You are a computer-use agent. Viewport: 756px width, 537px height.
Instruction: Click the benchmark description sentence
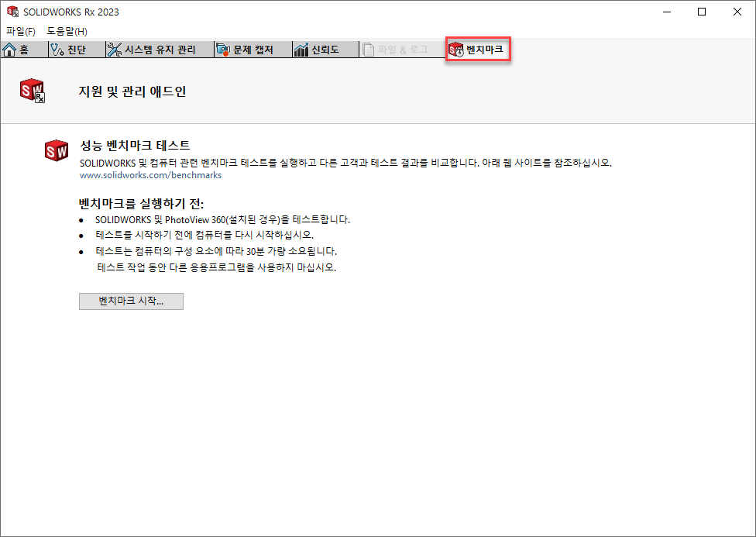345,163
